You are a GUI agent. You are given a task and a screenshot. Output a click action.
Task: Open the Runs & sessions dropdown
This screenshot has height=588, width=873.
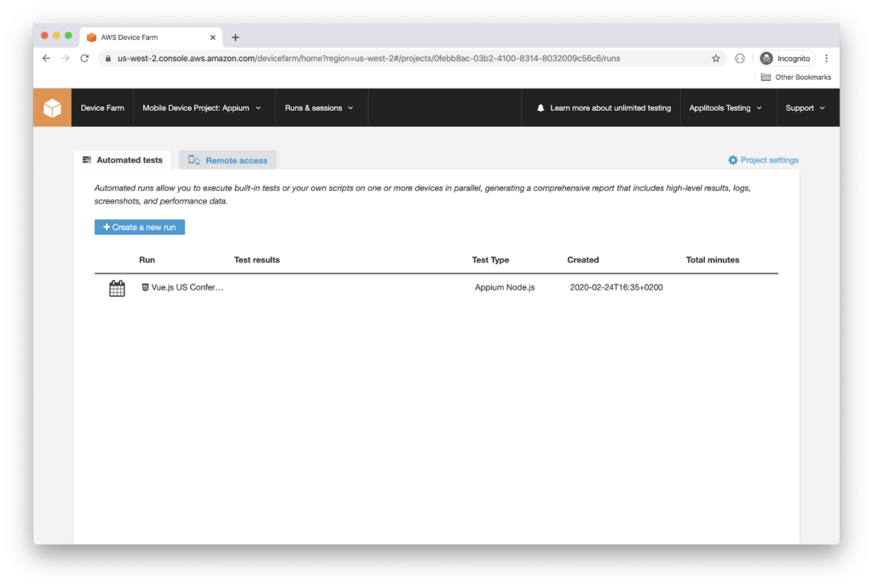click(x=319, y=108)
